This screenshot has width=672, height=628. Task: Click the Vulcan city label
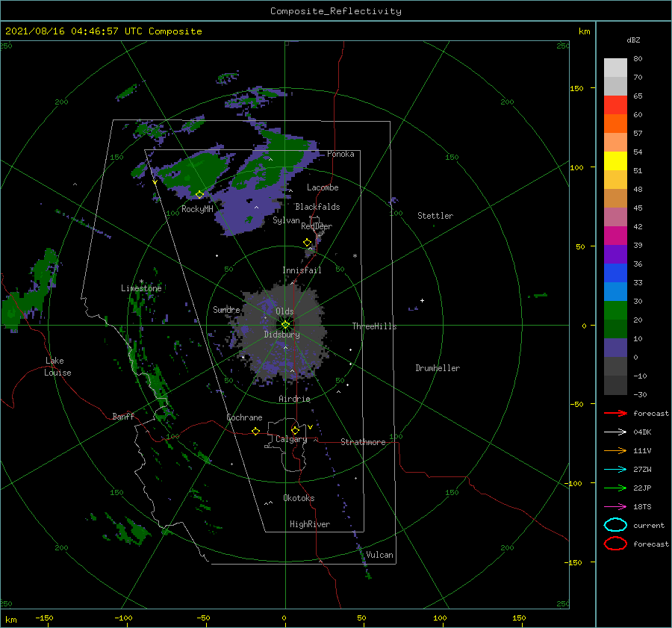tap(379, 555)
